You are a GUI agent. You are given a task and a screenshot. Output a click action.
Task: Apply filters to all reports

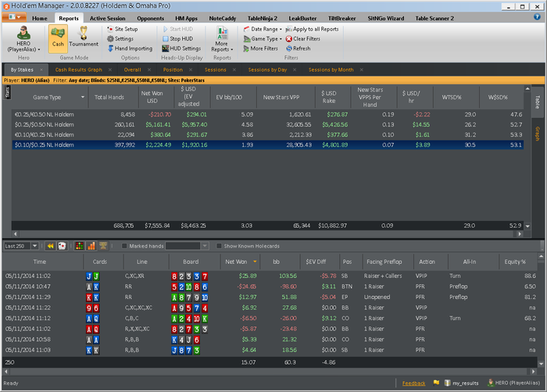point(313,30)
